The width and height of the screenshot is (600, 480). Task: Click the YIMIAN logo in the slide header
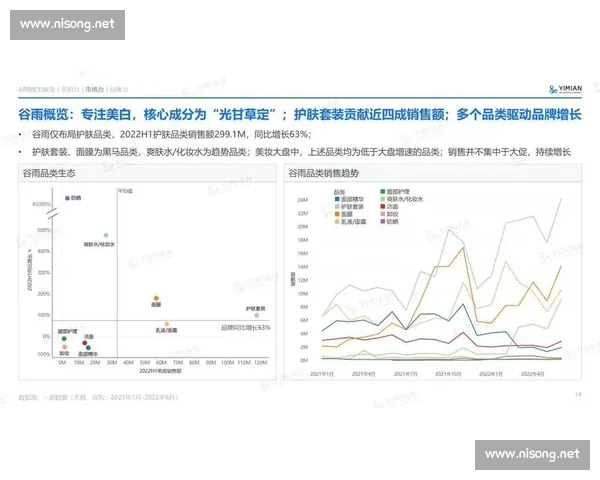coord(566,89)
